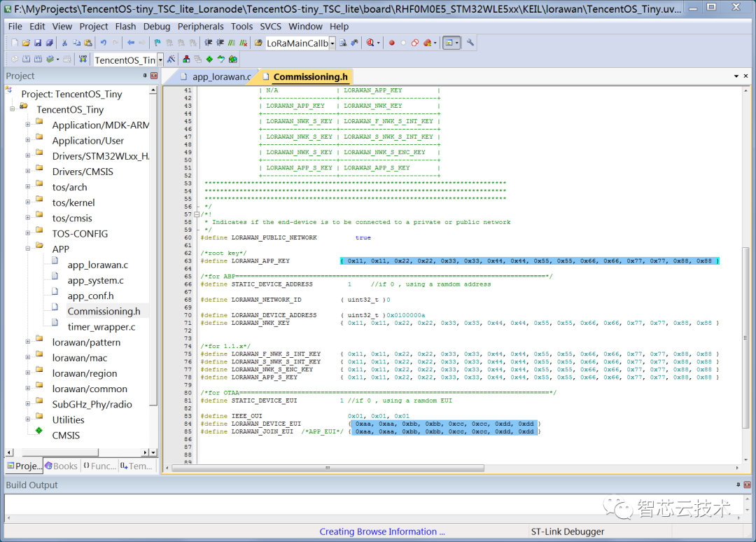Click the green diamond Manage Run-Time Environment icon
This screenshot has height=542, width=756.
209,60
